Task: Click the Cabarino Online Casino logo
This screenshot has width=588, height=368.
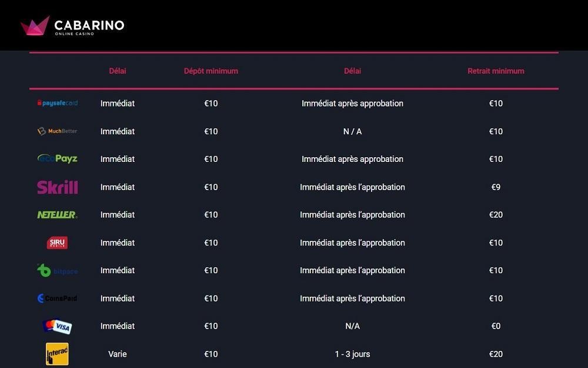Action: point(72,25)
